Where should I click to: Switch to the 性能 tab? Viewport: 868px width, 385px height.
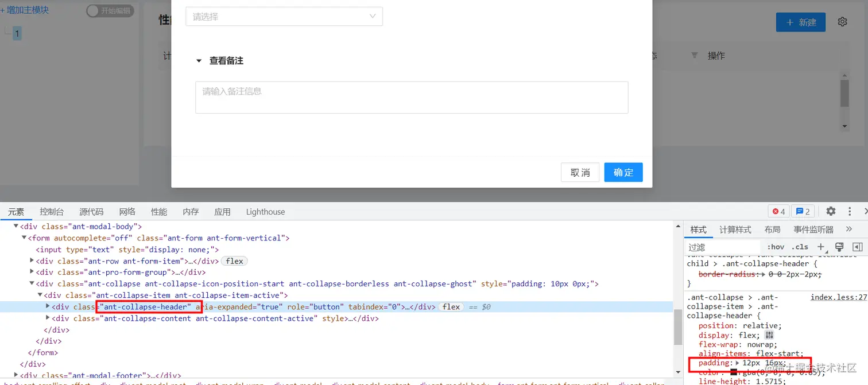159,212
